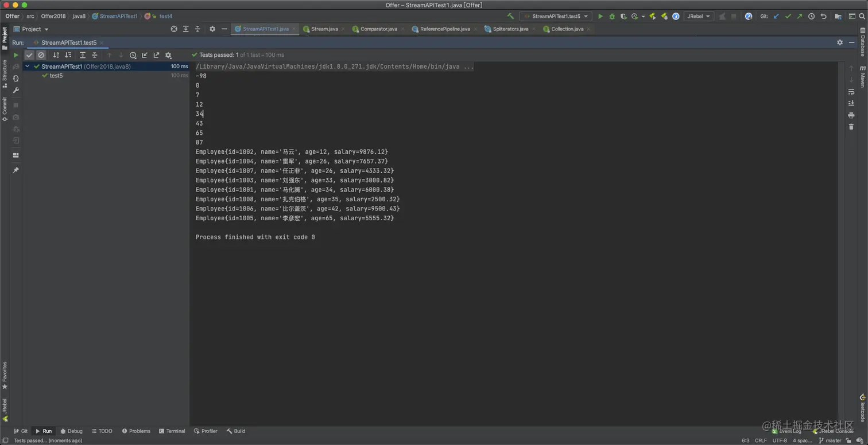Collapse all in Project panel header
The width and height of the screenshot is (868, 445).
[x=197, y=29]
